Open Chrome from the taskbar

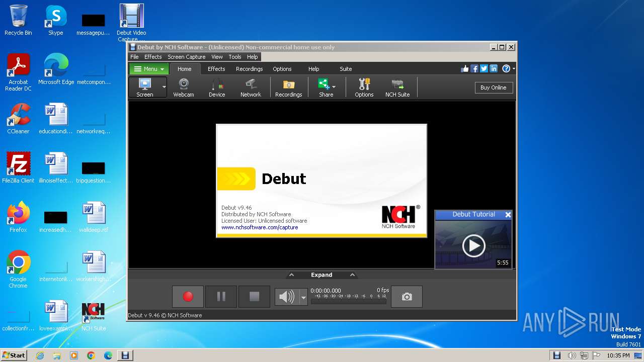click(x=91, y=355)
